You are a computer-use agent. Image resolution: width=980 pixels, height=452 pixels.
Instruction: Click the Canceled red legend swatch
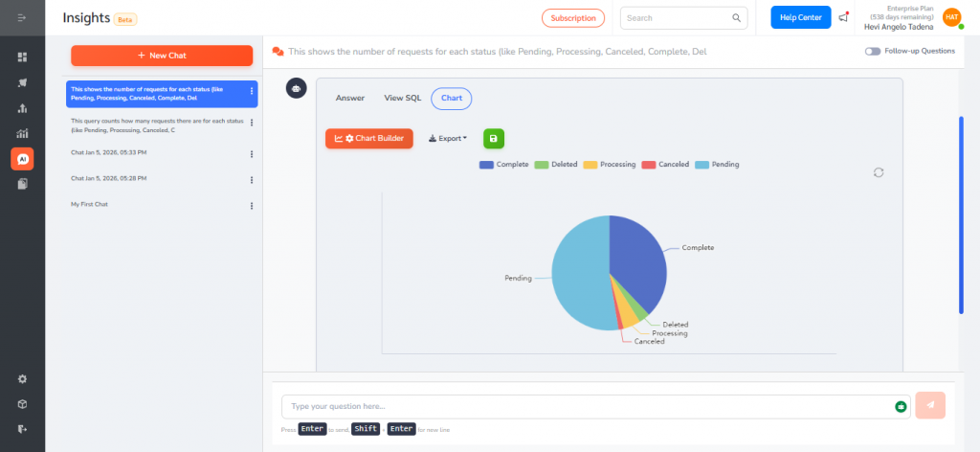coord(649,165)
